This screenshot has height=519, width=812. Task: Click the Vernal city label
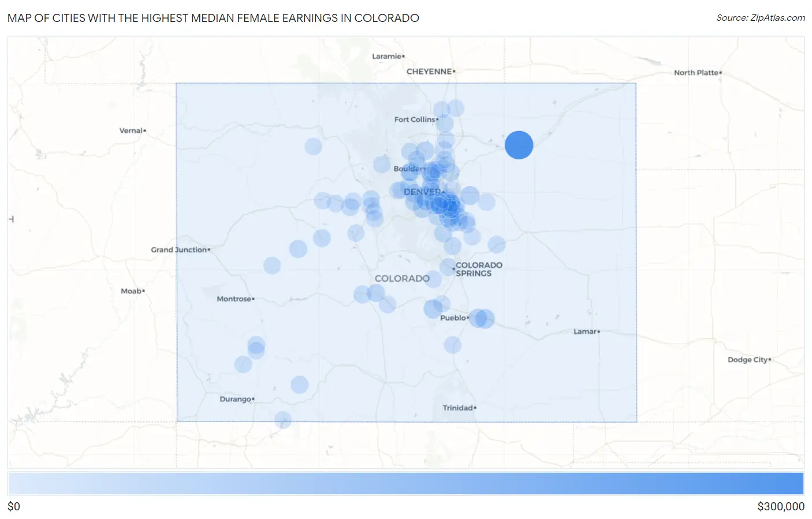click(131, 130)
